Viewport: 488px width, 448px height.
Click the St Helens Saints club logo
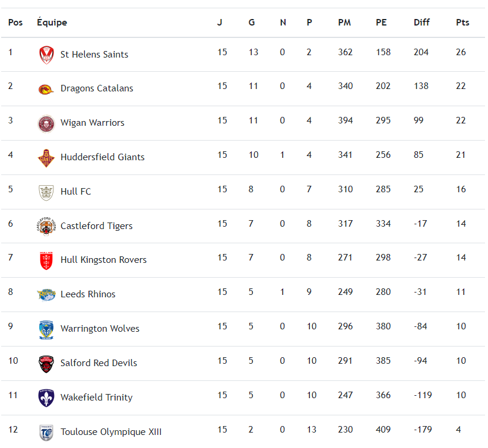pyautogui.click(x=46, y=55)
